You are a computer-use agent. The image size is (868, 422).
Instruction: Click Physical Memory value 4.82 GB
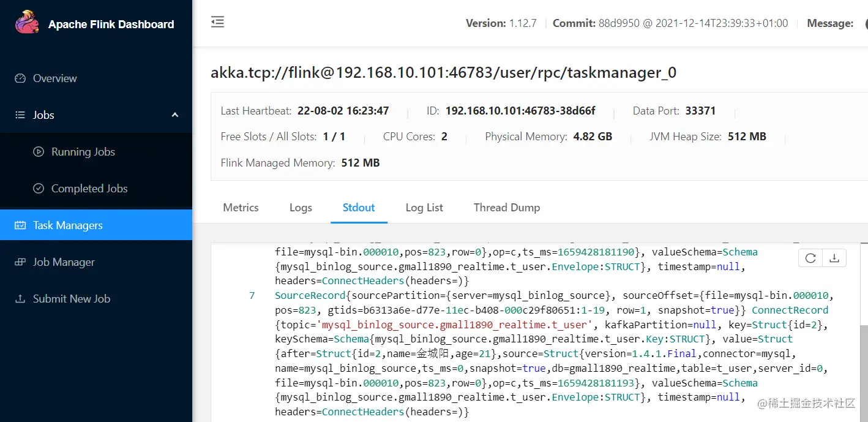tap(593, 137)
